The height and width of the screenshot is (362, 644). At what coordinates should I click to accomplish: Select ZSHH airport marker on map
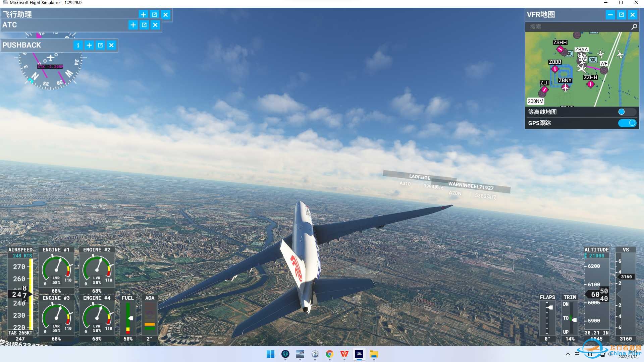[x=560, y=50]
